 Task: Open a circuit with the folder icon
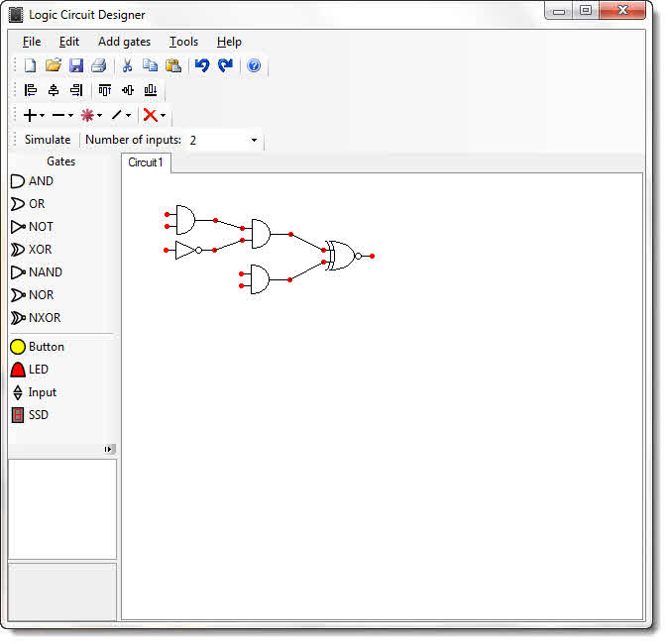pos(54,65)
